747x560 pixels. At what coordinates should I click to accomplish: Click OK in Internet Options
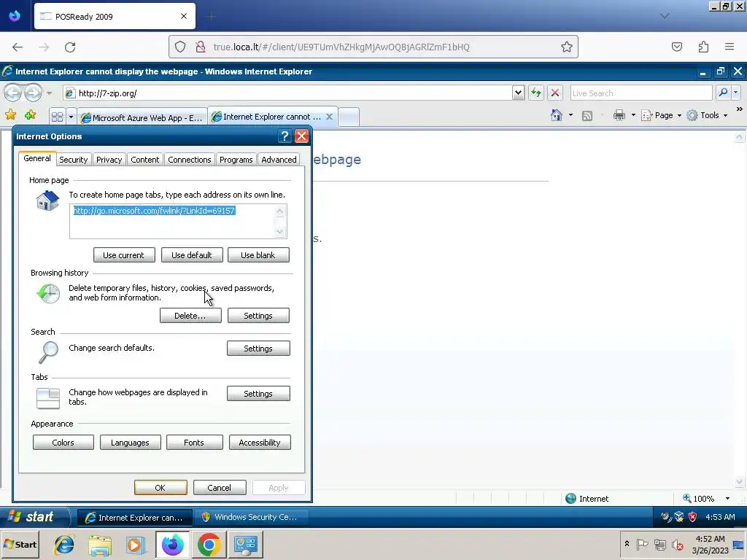pyautogui.click(x=160, y=488)
